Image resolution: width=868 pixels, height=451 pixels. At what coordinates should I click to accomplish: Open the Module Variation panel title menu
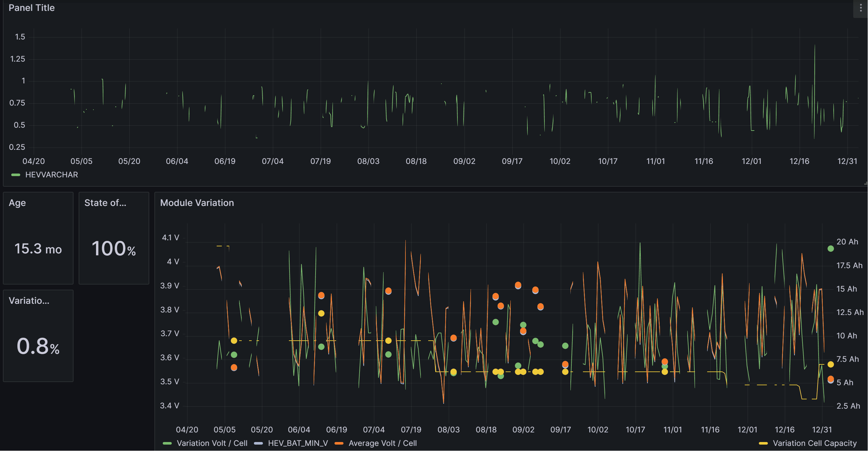pyautogui.click(x=197, y=203)
